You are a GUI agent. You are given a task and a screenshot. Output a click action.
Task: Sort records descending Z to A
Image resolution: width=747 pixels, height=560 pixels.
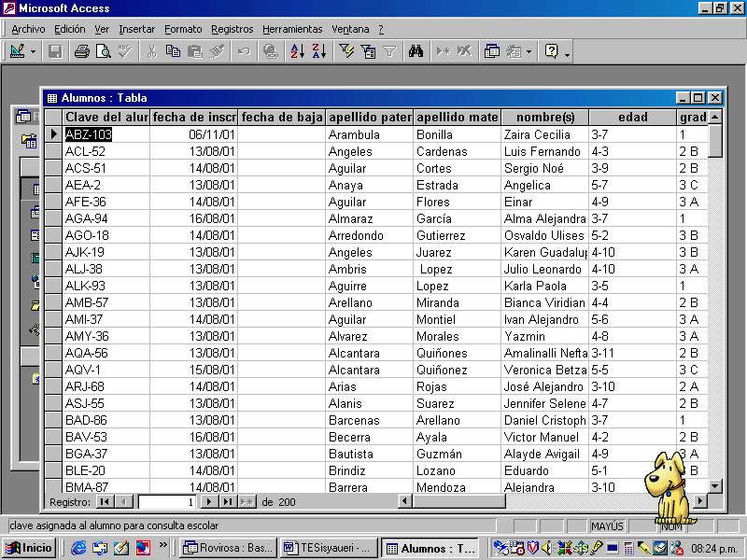pyautogui.click(x=318, y=51)
